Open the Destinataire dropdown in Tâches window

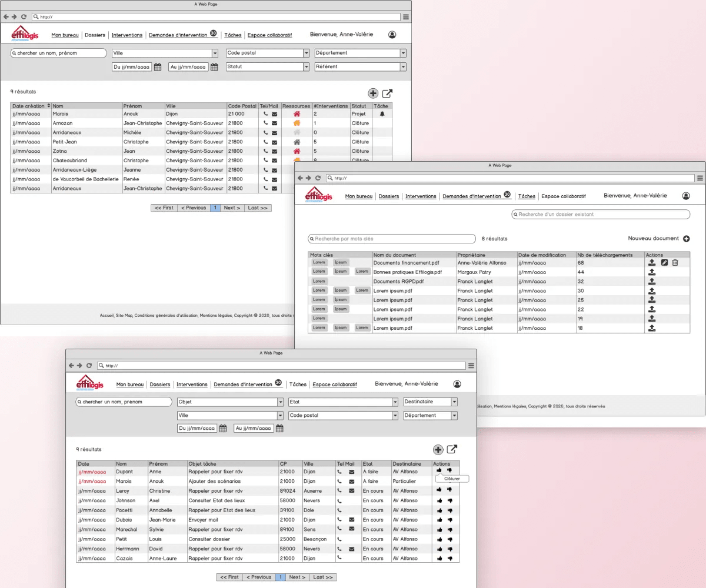click(x=430, y=402)
